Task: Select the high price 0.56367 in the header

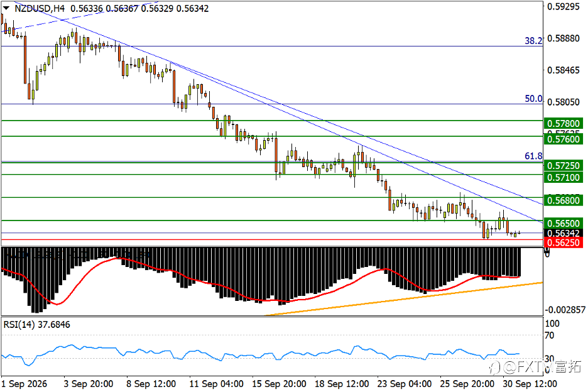Action: click(122, 9)
